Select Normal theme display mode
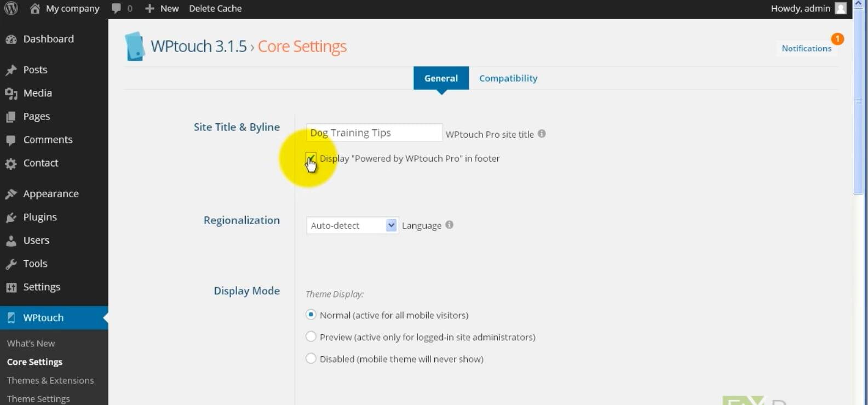 [311, 315]
